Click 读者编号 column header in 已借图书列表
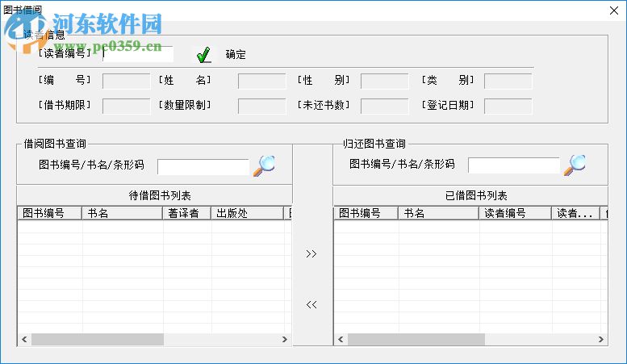The width and height of the screenshot is (627, 364). (516, 213)
